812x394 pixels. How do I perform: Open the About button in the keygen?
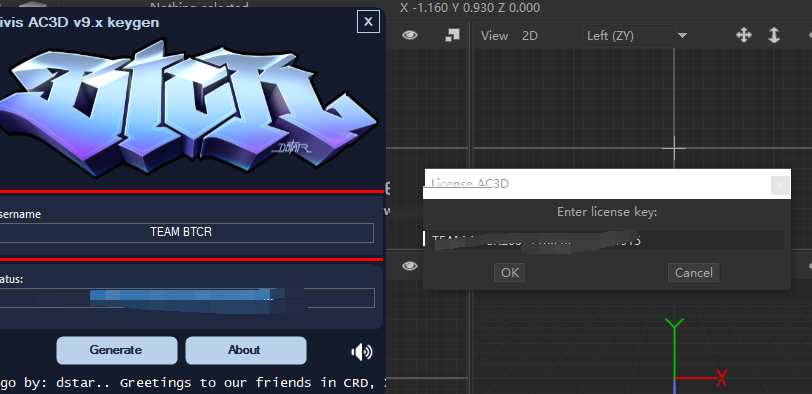click(245, 350)
